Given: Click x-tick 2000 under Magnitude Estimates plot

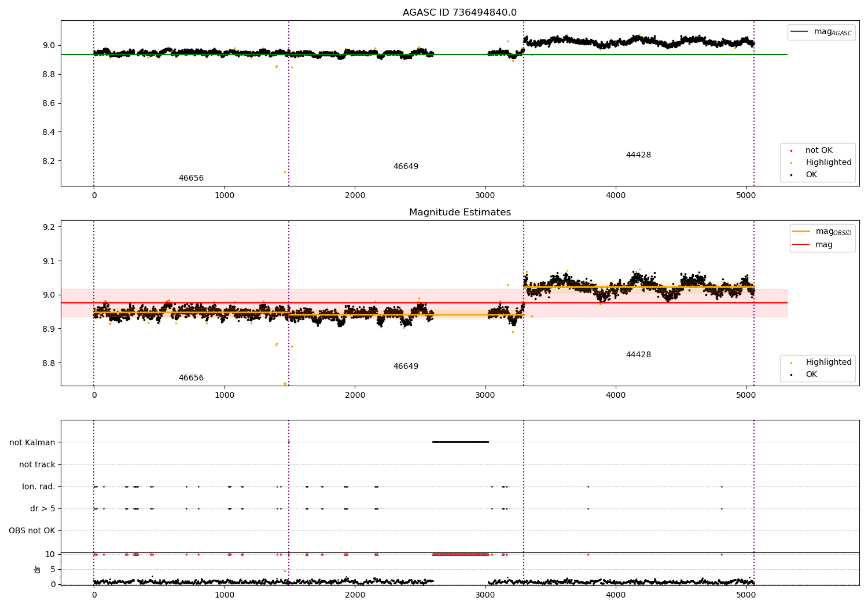Looking at the screenshot, I should [x=355, y=395].
